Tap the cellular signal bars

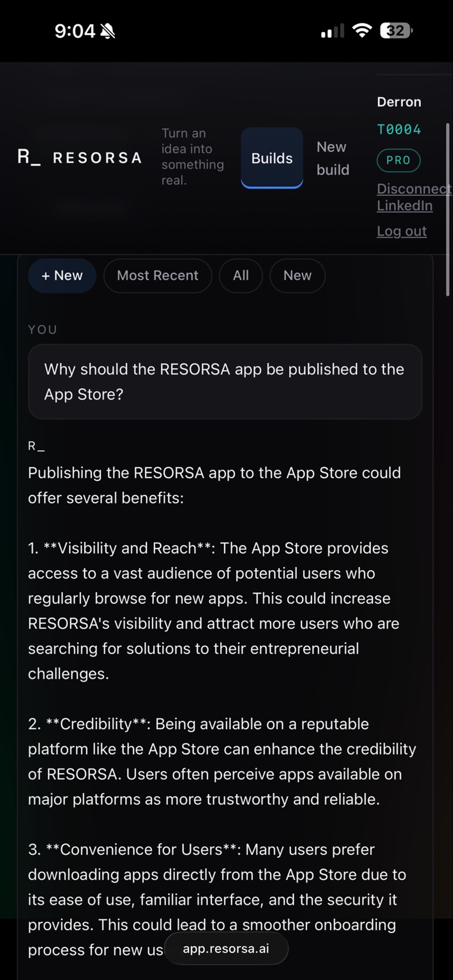tap(332, 31)
